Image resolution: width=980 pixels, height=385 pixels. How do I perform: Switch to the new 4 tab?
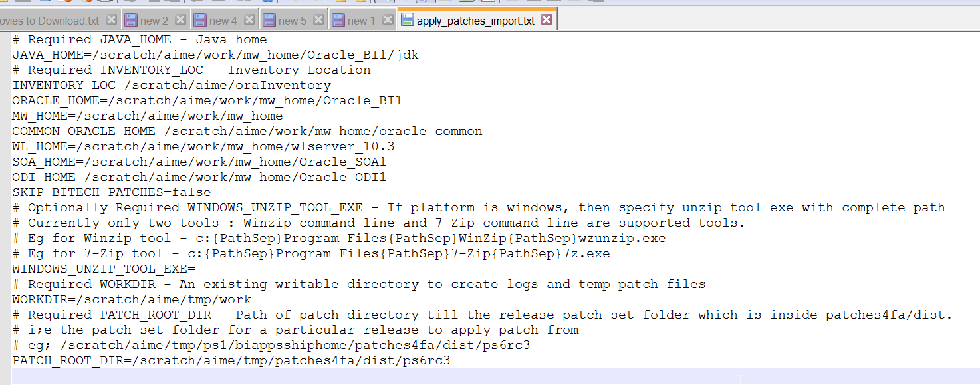coord(223,21)
